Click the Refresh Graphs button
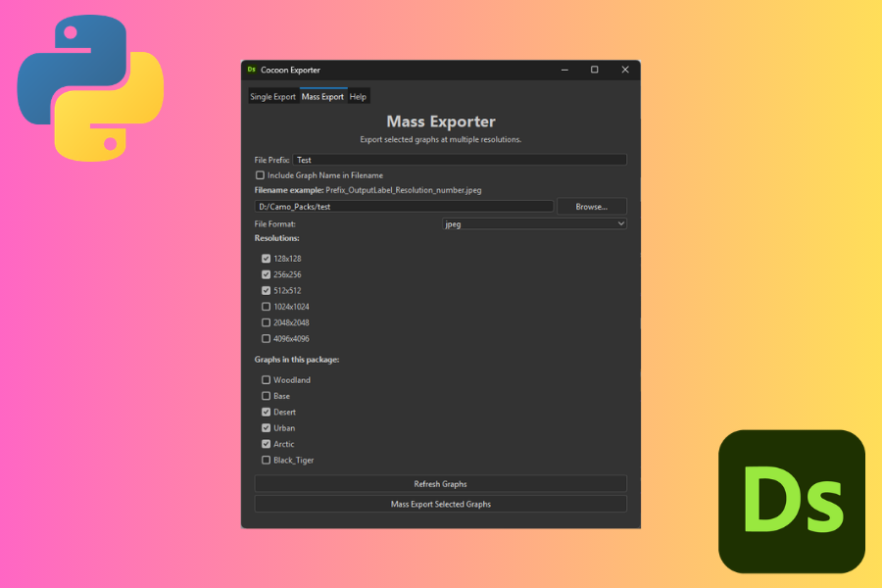 [x=440, y=484]
